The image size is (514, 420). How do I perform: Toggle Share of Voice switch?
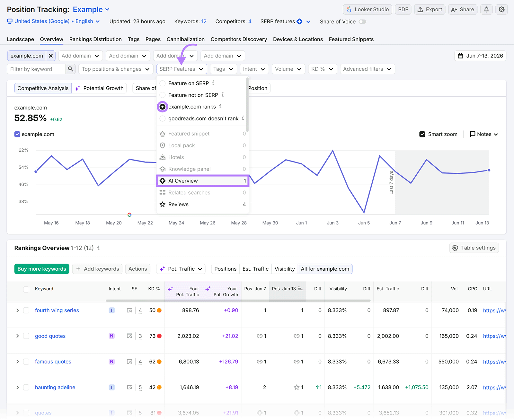[x=362, y=22]
